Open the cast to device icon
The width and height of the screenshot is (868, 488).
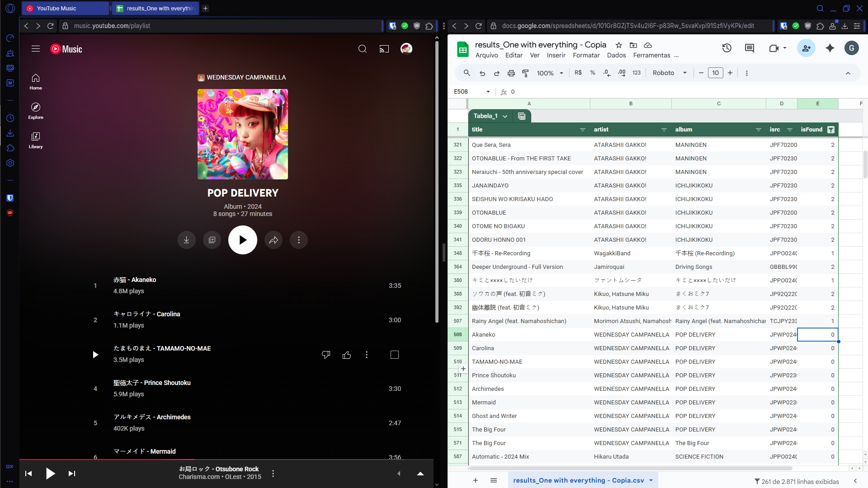click(384, 49)
